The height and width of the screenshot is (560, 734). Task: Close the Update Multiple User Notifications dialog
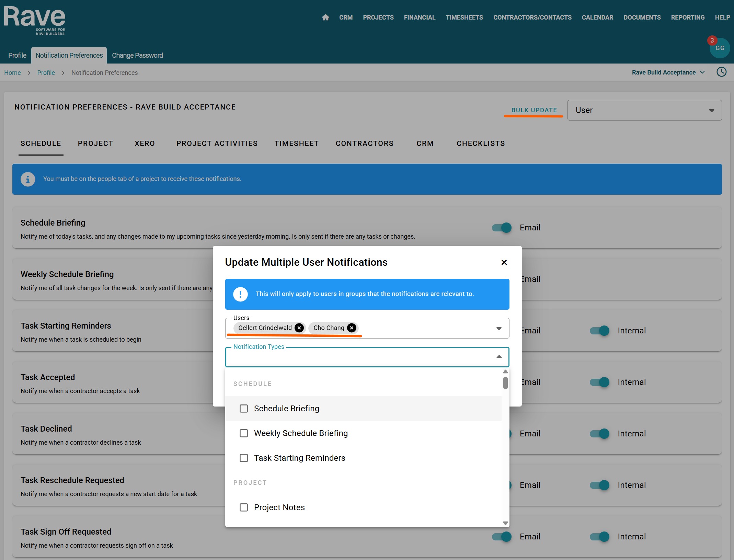(504, 262)
